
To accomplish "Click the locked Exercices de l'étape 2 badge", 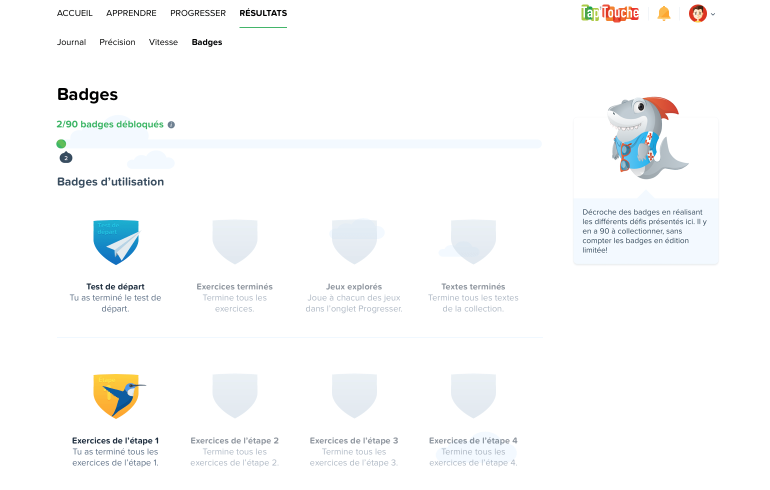I will (234, 396).
